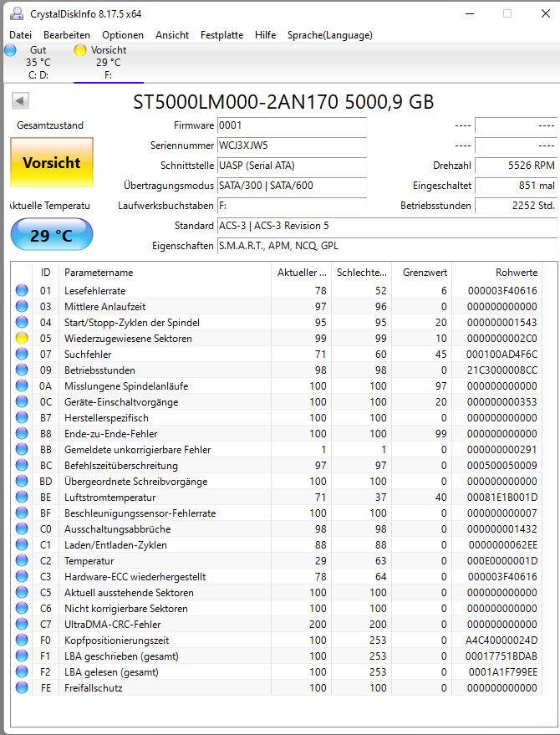This screenshot has height=735, width=560.
Task: Click status dot for Suchfehler row
Action: 22,354
